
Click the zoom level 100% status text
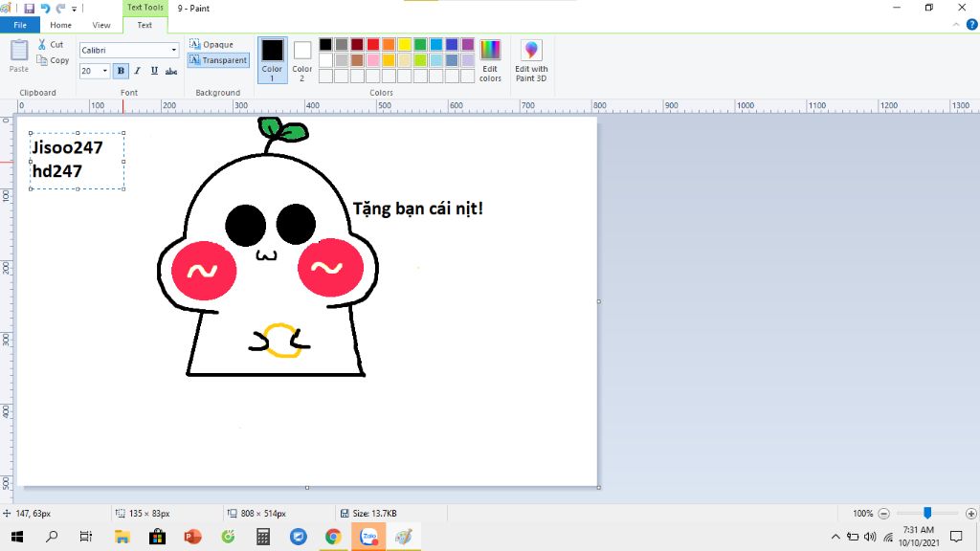tap(863, 514)
